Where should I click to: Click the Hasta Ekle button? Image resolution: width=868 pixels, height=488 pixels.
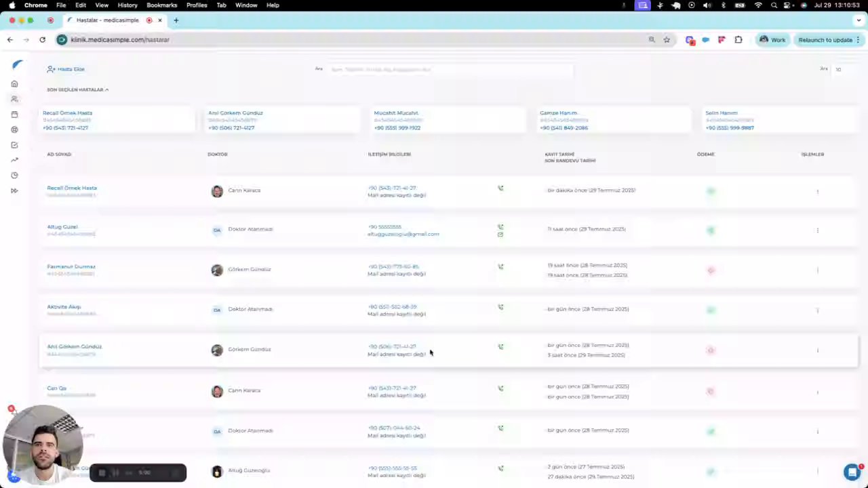click(x=66, y=69)
